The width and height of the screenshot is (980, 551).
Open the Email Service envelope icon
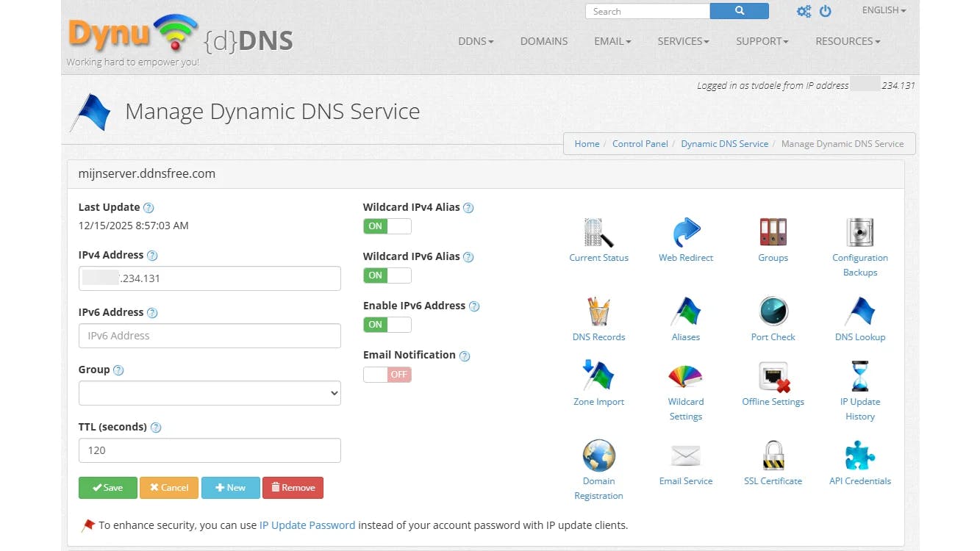click(686, 455)
